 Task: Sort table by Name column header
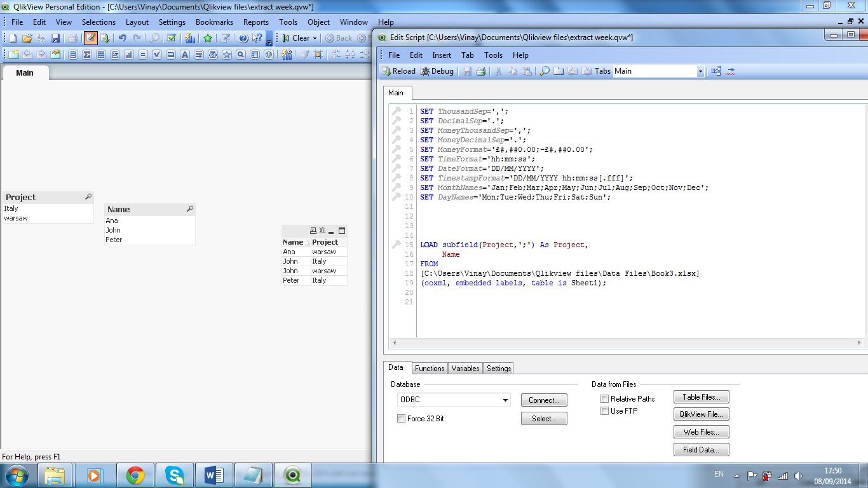296,242
